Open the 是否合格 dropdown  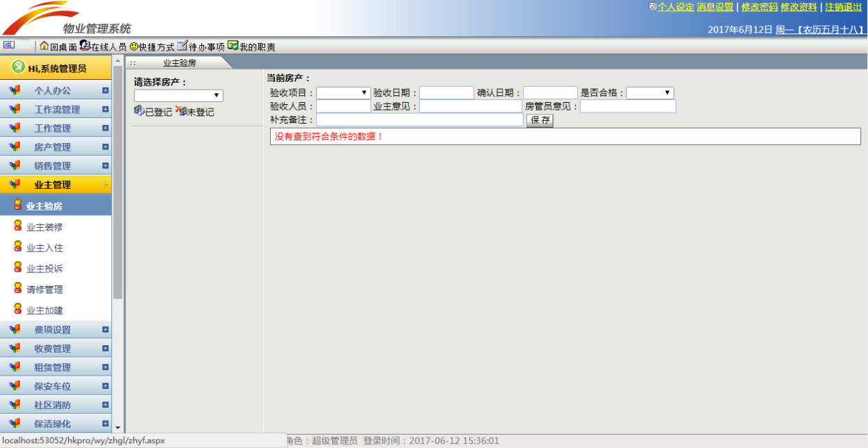pyautogui.click(x=650, y=93)
